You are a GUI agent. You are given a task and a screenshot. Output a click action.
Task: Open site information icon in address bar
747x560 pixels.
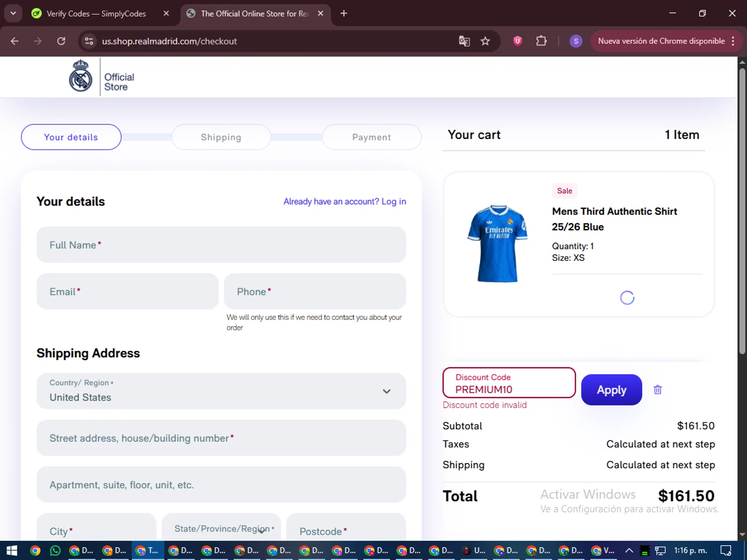point(89,41)
